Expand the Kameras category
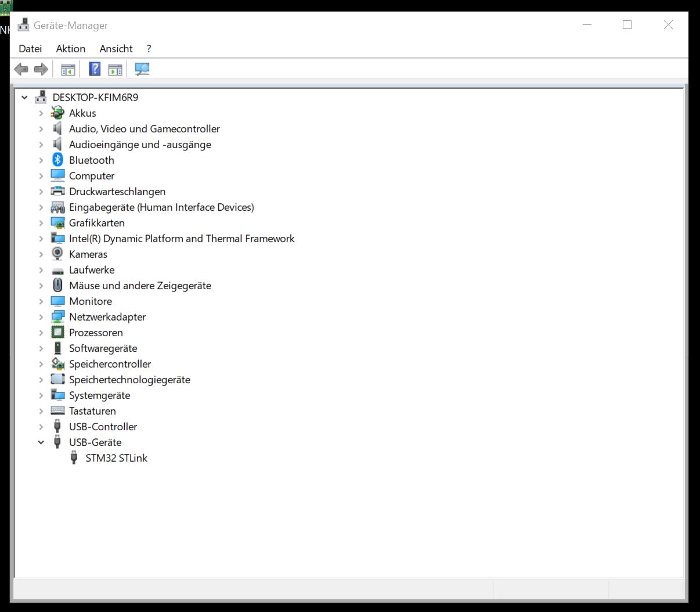Image resolution: width=700 pixels, height=612 pixels. (x=41, y=254)
